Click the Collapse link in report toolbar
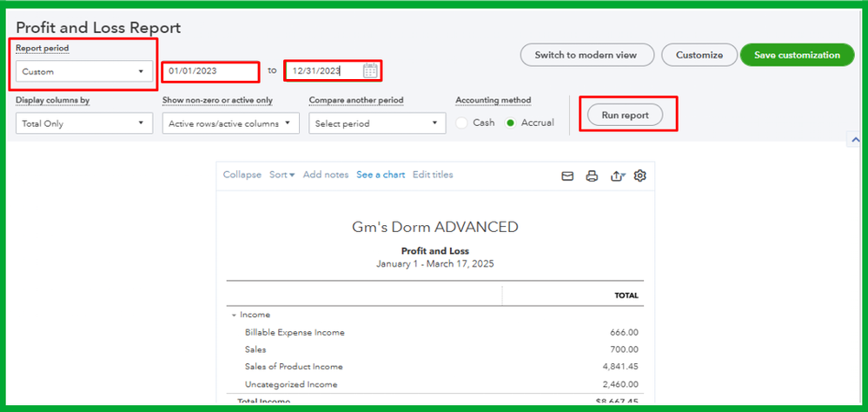 click(x=242, y=175)
